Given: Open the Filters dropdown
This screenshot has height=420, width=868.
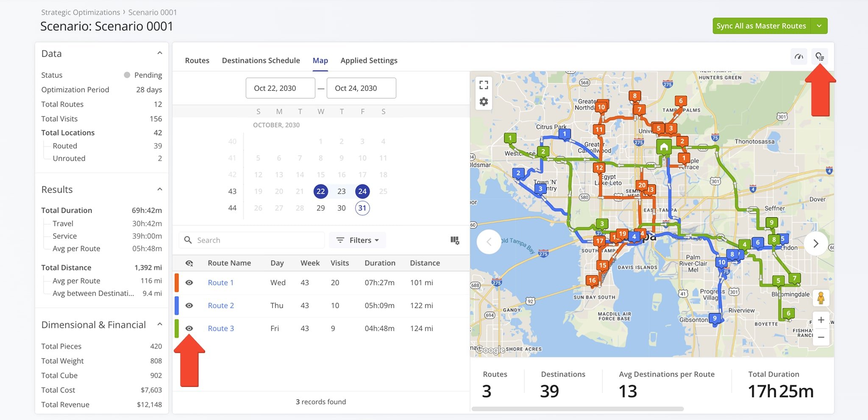Looking at the screenshot, I should (x=358, y=240).
